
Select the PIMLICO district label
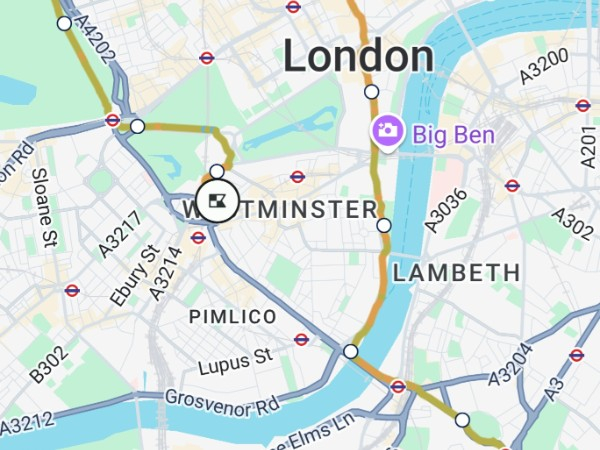233,317
